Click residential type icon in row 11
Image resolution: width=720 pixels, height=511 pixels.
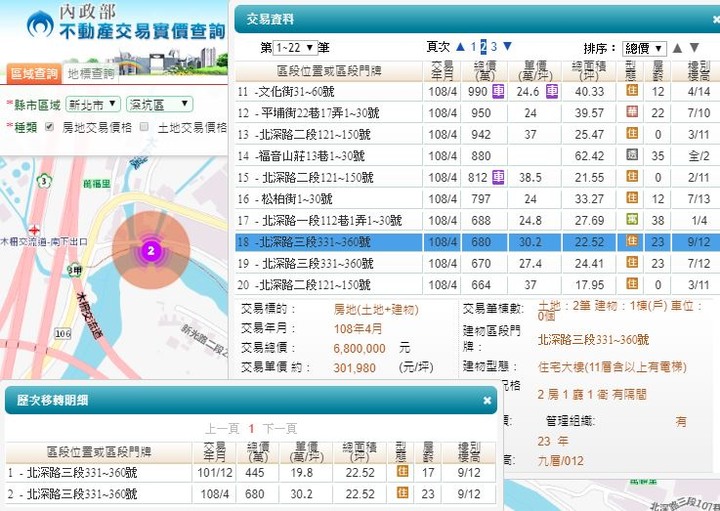(x=632, y=90)
